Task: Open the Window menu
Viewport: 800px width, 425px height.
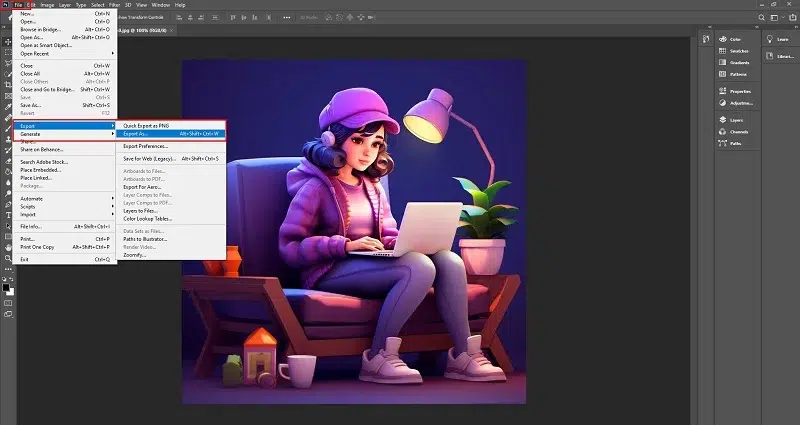Action: (x=161, y=5)
